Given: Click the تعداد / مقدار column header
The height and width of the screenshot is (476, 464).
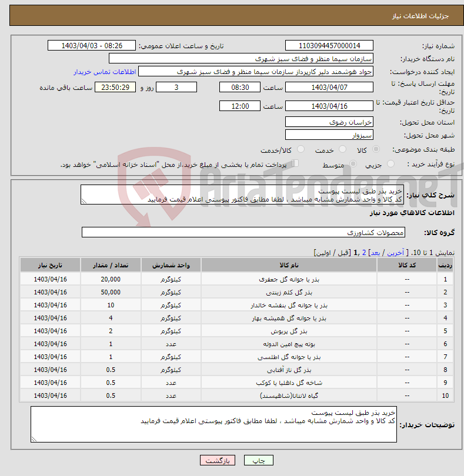Looking at the screenshot, I should coord(111,265).
